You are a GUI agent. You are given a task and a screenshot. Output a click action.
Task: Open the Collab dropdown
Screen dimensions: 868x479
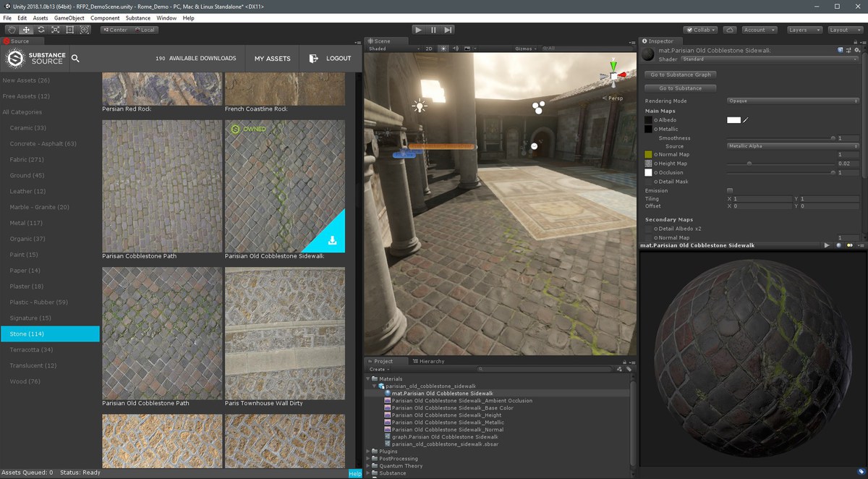click(701, 30)
